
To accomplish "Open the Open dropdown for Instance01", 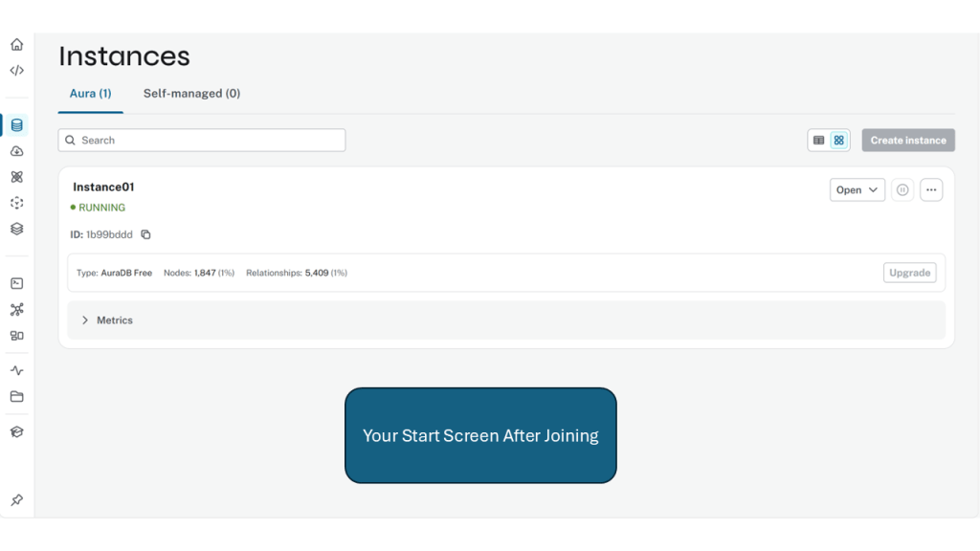I will tap(857, 190).
